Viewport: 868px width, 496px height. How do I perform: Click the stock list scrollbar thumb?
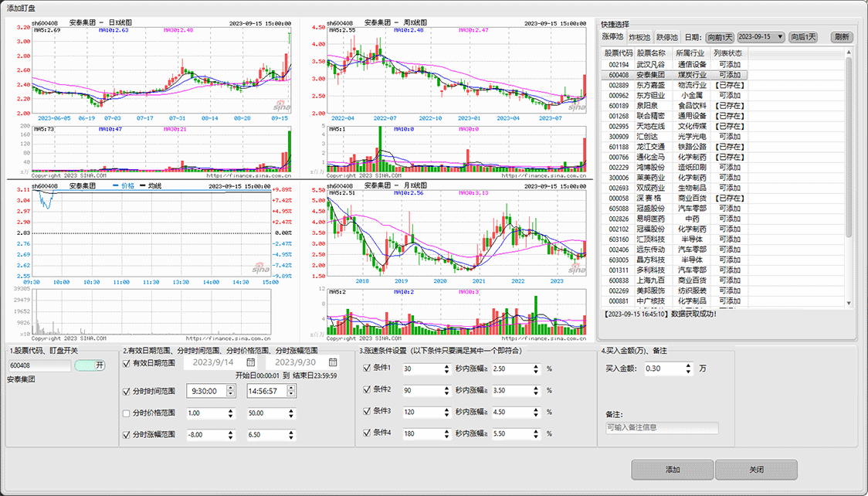coord(849,149)
